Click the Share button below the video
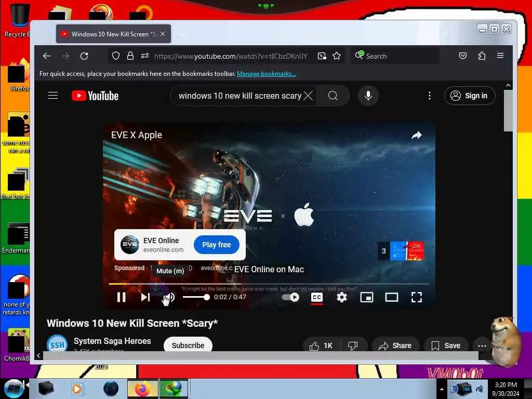The height and width of the screenshot is (399, 532). (395, 345)
